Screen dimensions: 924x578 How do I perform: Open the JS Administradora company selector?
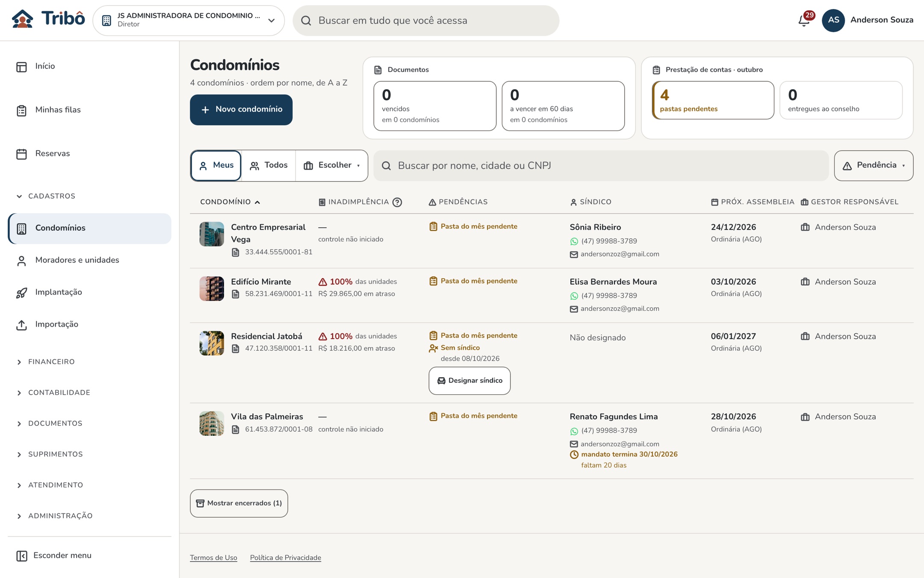[189, 20]
